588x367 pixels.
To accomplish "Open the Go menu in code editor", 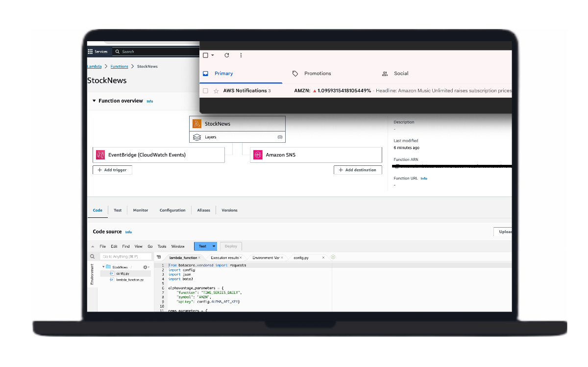I will point(150,246).
